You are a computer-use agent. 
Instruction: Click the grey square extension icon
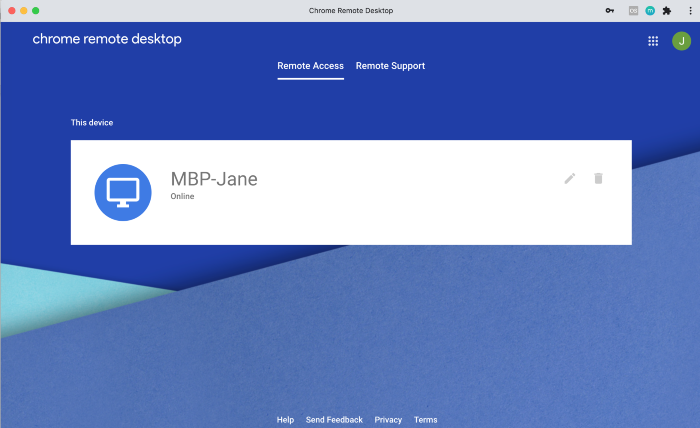point(633,11)
